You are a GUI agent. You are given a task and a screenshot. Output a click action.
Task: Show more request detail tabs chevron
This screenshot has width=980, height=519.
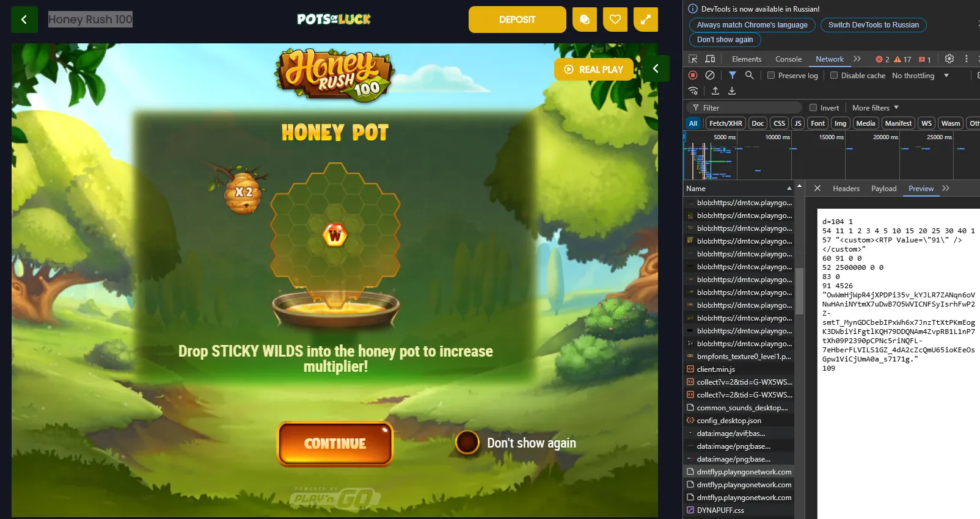946,189
